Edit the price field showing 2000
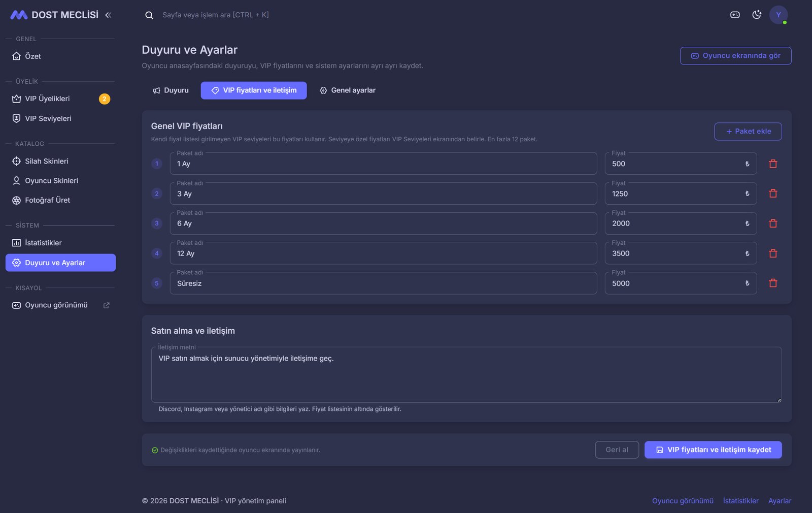This screenshot has height=513, width=812. [x=681, y=223]
